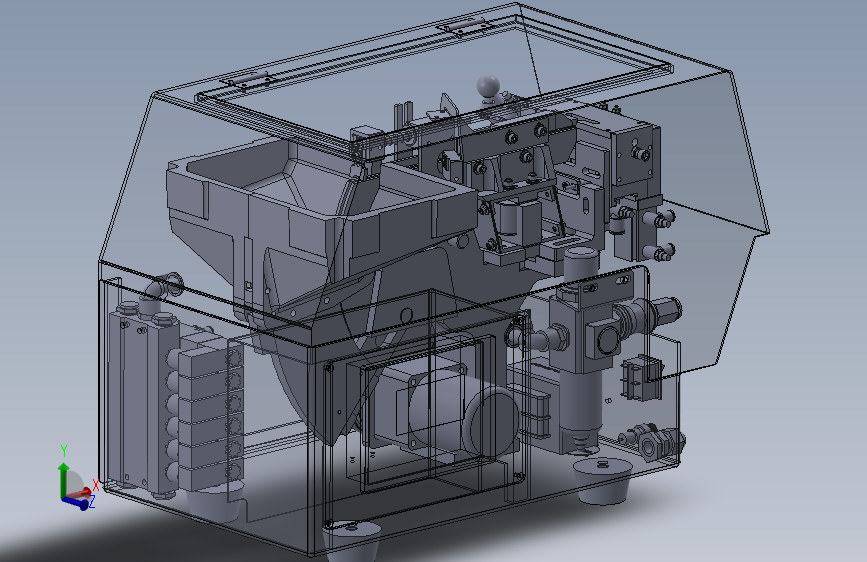Select the cylindrical motor inside the base

point(464,412)
